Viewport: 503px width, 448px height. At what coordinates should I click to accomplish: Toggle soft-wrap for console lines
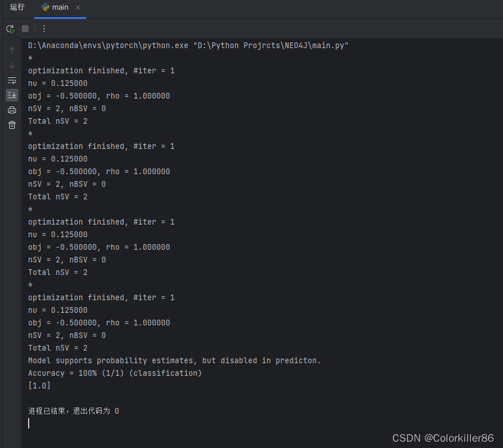point(11,80)
